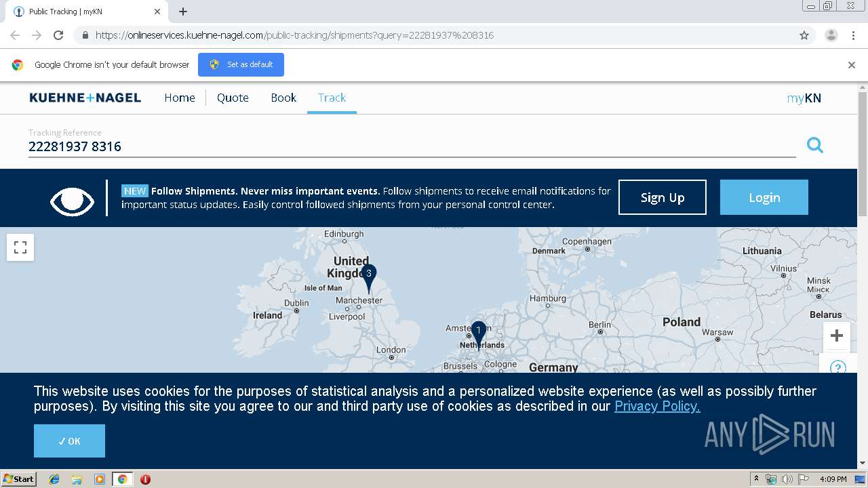Open media player from taskbar
This screenshot has width=868, height=488.
[x=100, y=479]
